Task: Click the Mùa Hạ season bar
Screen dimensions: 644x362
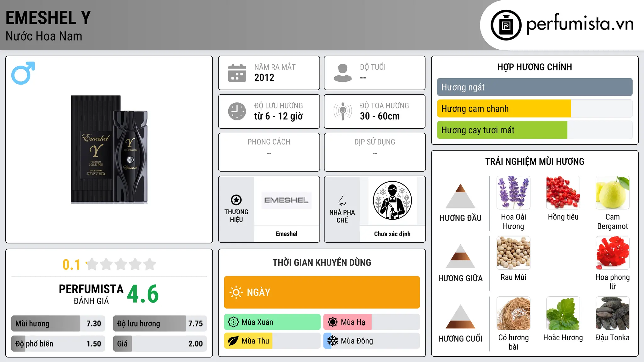Action: click(372, 322)
